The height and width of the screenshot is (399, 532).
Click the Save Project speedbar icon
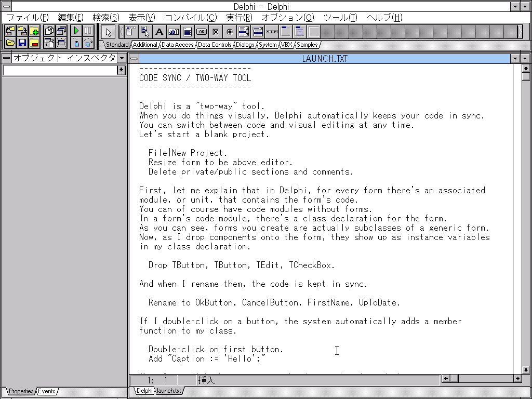(22, 31)
